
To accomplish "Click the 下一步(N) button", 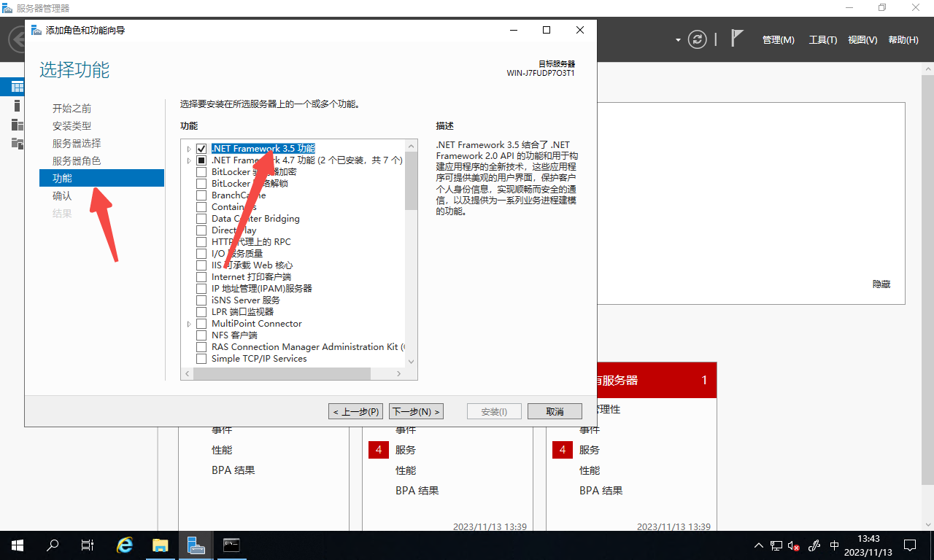I will coord(416,411).
